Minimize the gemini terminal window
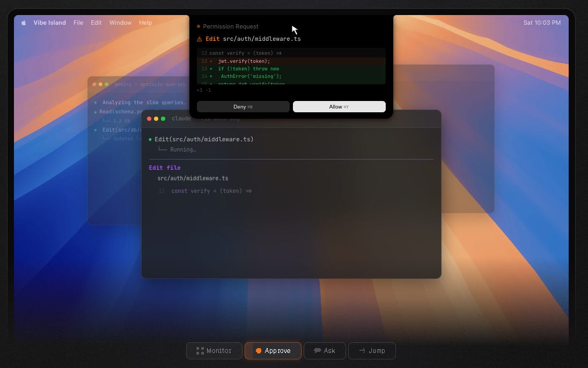This screenshot has height=368, width=588. click(100, 84)
